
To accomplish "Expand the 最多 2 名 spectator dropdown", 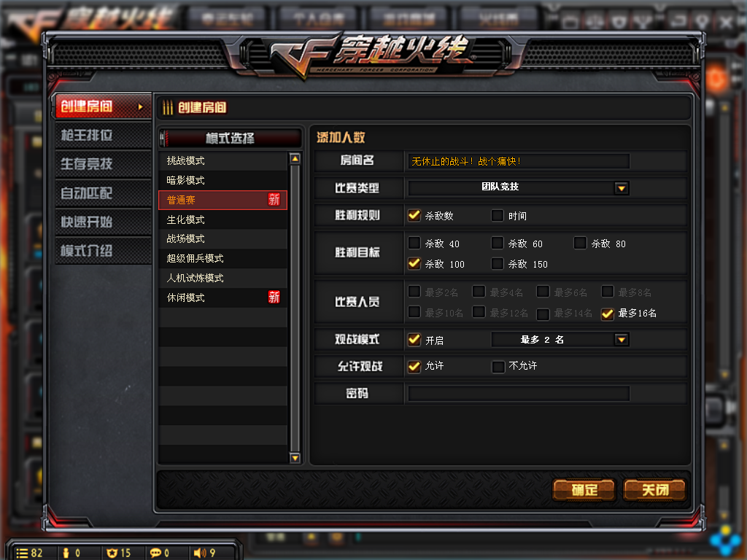I will [x=621, y=340].
